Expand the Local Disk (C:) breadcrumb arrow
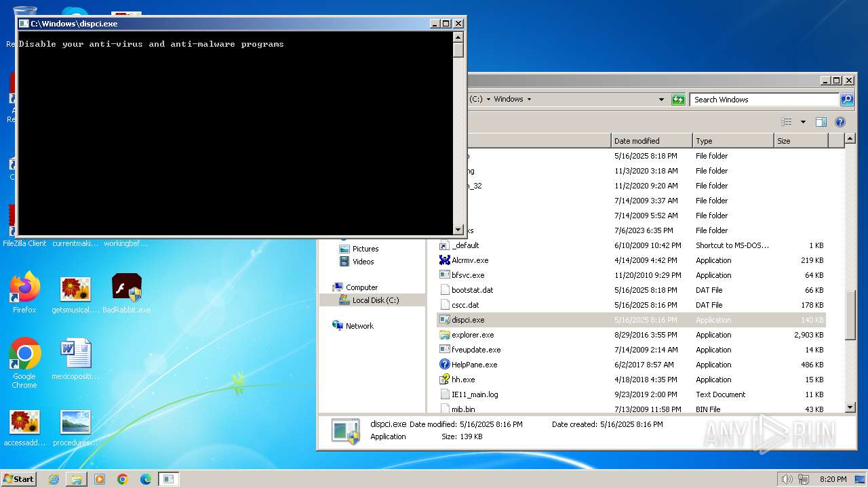Image resolution: width=868 pixels, height=488 pixels. (x=488, y=100)
